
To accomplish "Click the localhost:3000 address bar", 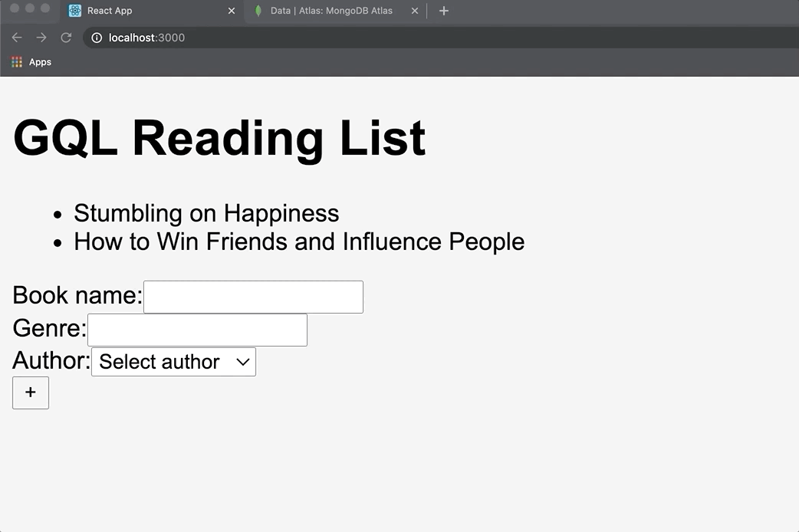I will pyautogui.click(x=383, y=38).
